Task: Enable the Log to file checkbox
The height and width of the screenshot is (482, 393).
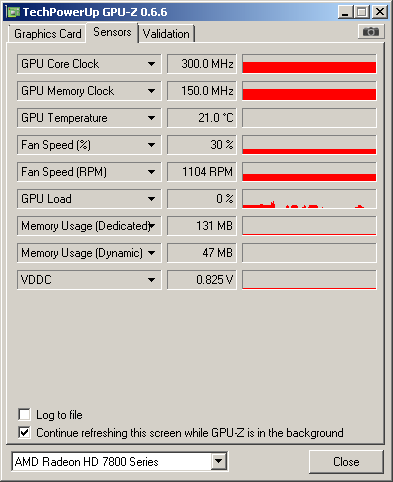Action: click(x=25, y=415)
